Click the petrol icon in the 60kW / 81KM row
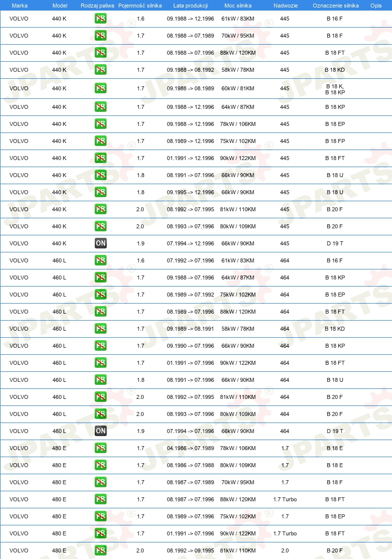This screenshot has width=392, height=559. pos(101,88)
